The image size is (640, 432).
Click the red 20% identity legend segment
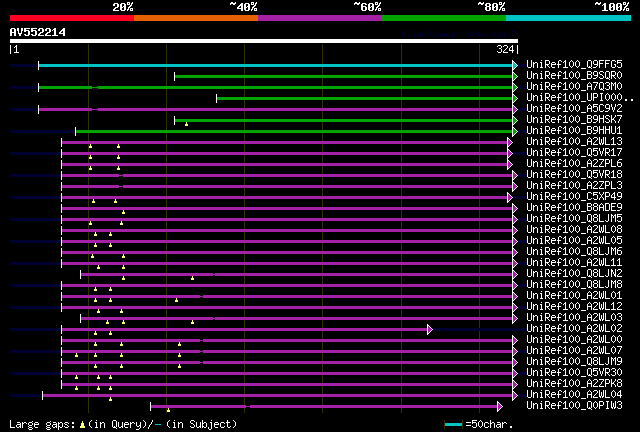[x=72, y=18]
